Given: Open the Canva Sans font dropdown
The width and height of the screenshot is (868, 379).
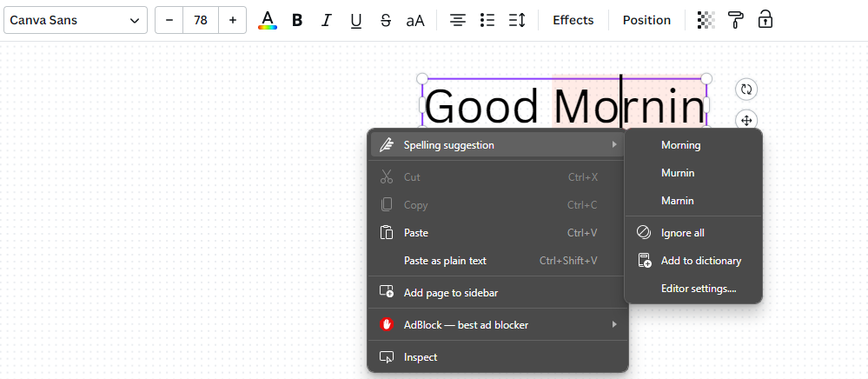Looking at the screenshot, I should [x=76, y=21].
